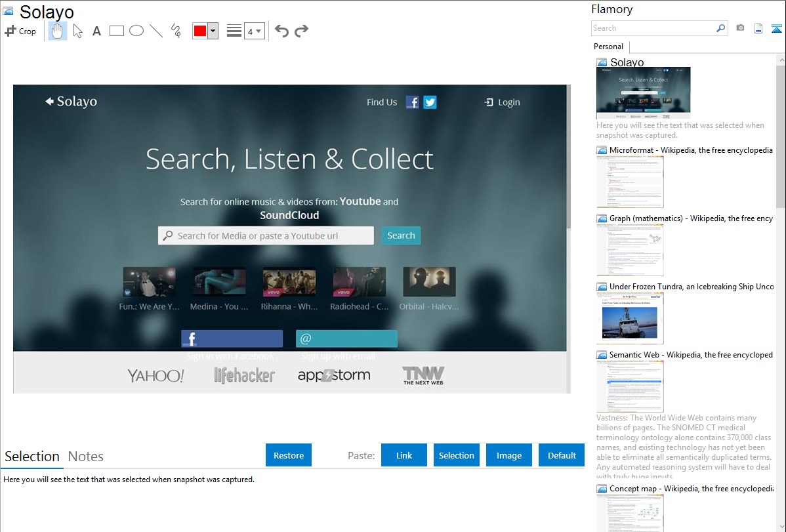Paste the Selection
The height and width of the screenshot is (532, 786).
(456, 455)
